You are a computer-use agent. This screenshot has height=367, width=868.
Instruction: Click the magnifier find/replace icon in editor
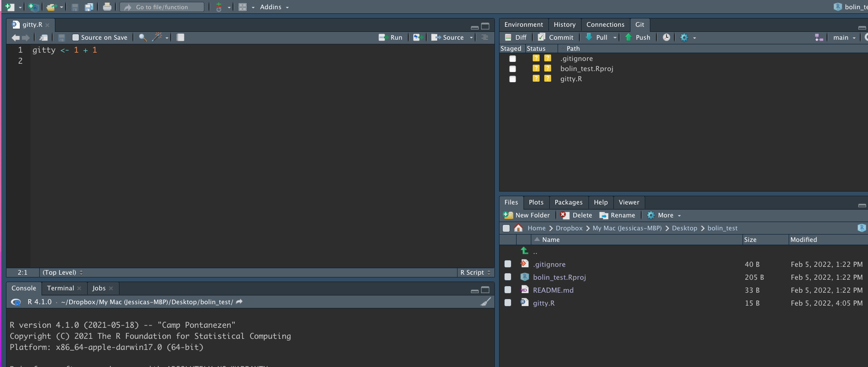(x=143, y=37)
